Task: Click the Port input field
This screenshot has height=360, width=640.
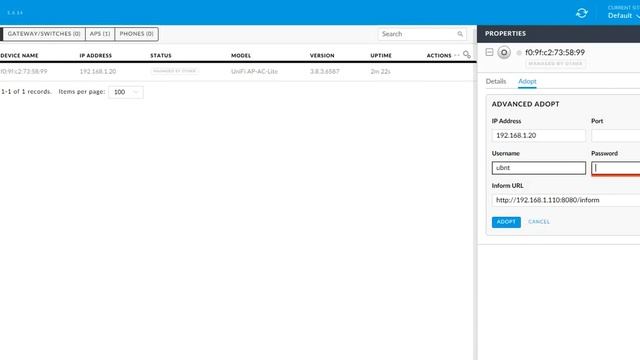Action: (616, 136)
